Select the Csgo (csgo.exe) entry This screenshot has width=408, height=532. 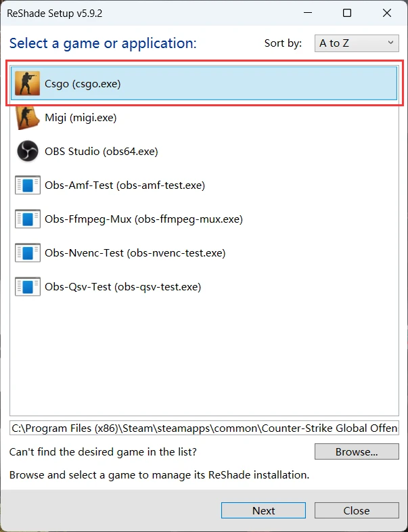(83, 84)
